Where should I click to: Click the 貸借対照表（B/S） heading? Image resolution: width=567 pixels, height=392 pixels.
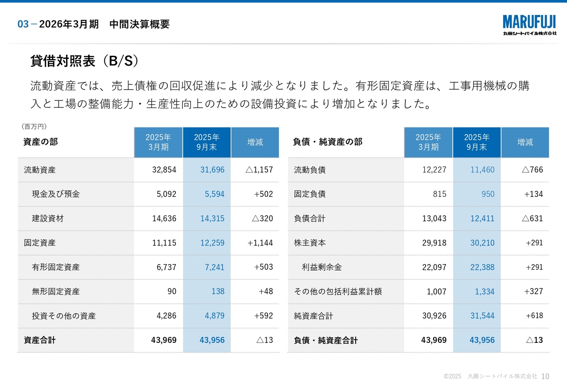point(84,61)
